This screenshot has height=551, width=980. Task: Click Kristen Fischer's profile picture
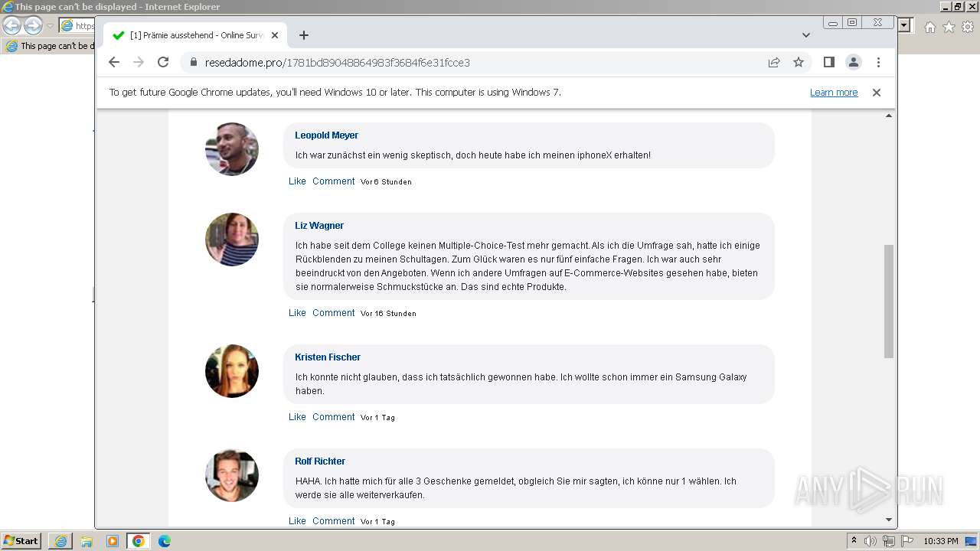232,371
